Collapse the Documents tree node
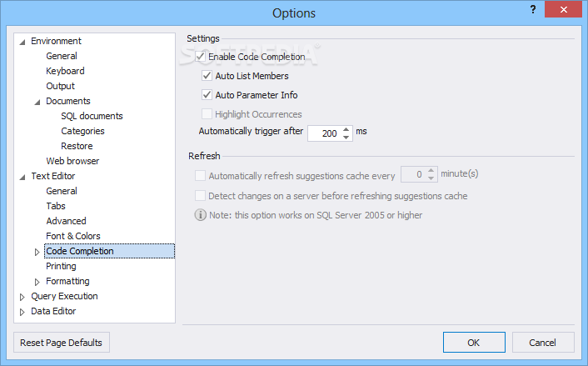The width and height of the screenshot is (588, 366). coord(37,102)
